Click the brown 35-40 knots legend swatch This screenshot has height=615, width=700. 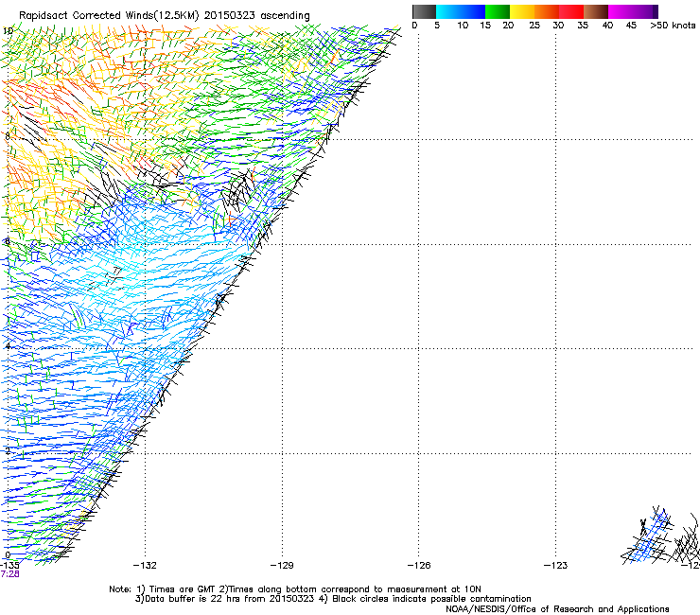[x=596, y=11]
